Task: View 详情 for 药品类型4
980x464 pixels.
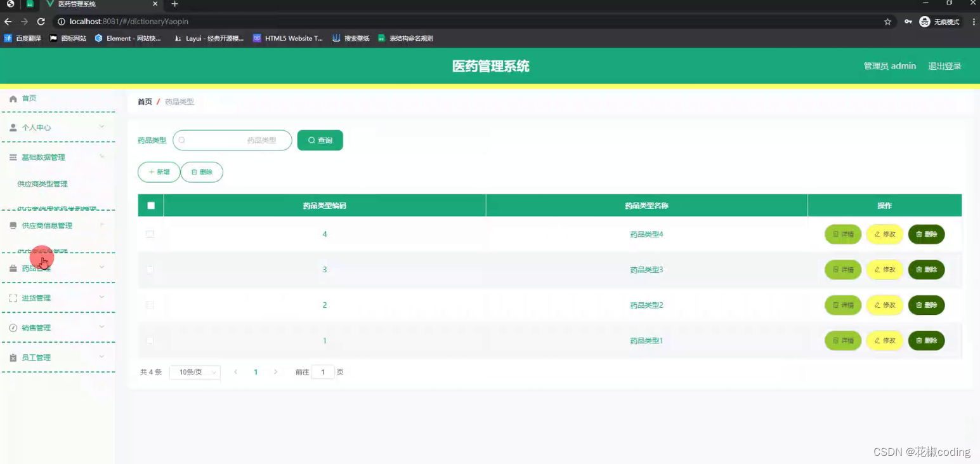Action: 843,234
